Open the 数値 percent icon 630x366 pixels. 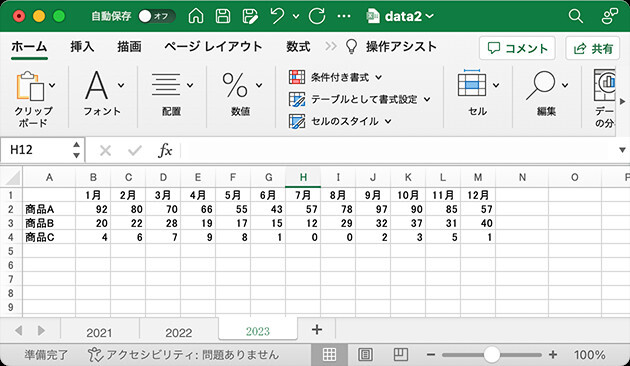[235, 85]
